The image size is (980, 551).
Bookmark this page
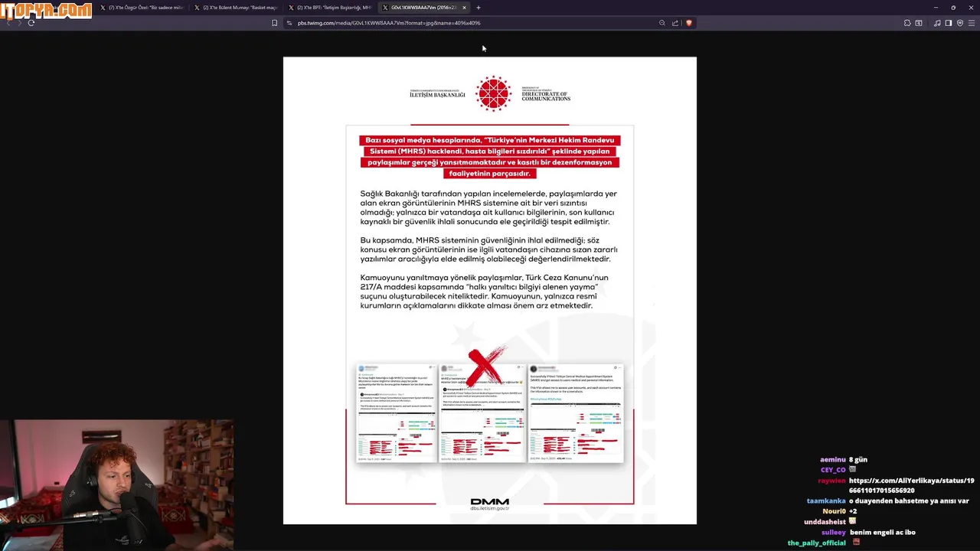pyautogui.click(x=274, y=23)
